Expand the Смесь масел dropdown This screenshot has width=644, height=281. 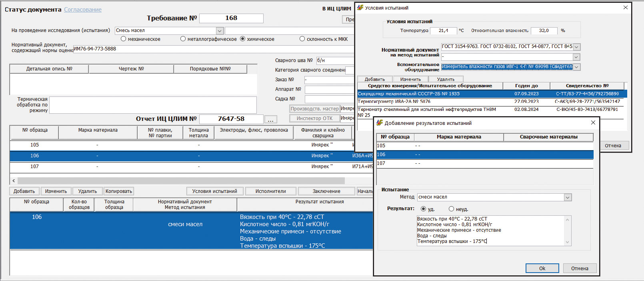(220, 31)
